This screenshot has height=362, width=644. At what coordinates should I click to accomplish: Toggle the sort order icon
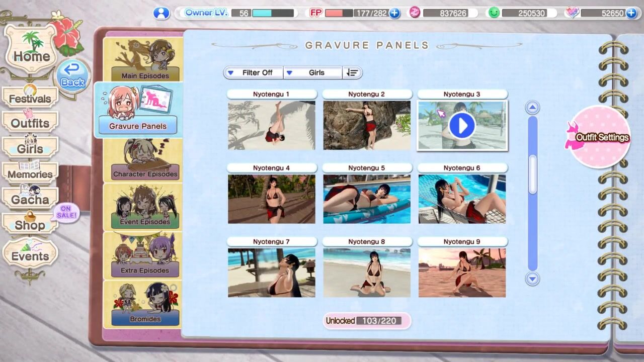[x=352, y=72]
